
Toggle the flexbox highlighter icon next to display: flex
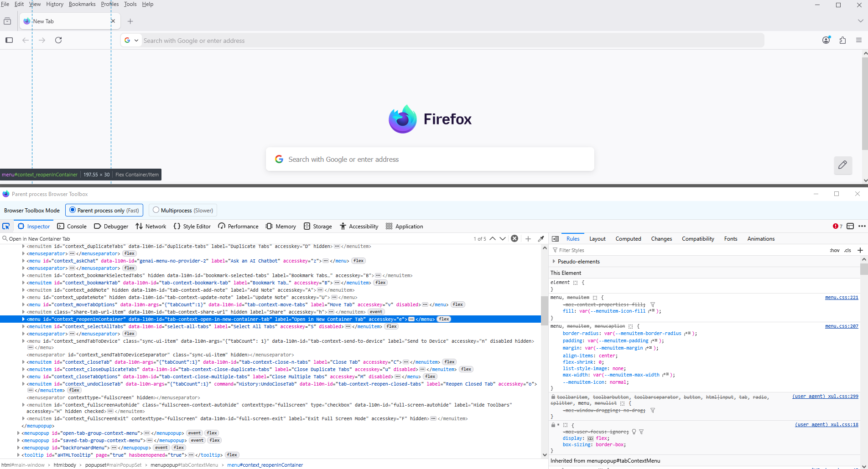click(590, 438)
